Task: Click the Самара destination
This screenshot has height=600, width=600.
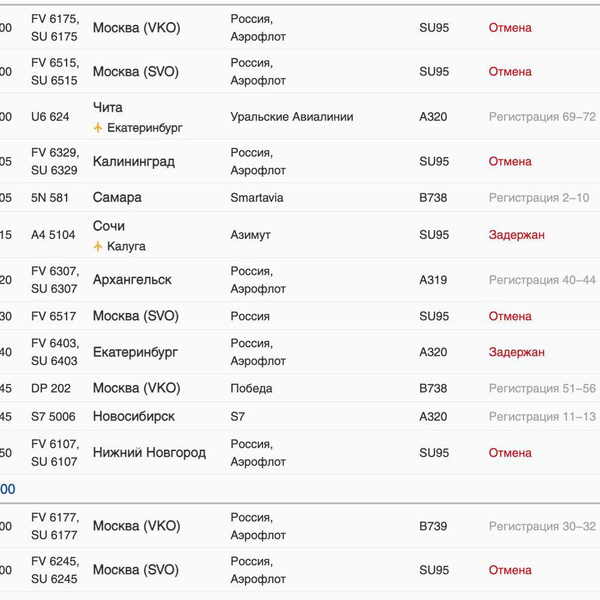Action: 117,198
